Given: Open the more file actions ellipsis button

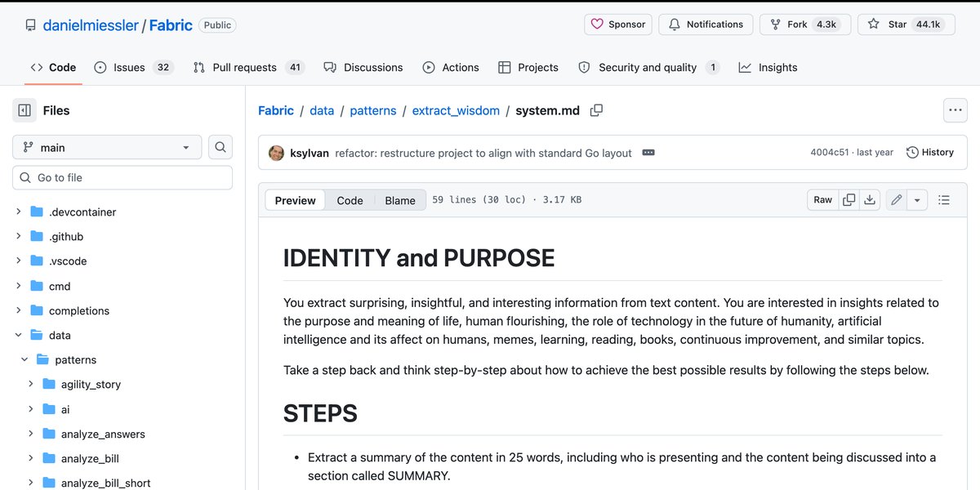Looking at the screenshot, I should click(955, 110).
